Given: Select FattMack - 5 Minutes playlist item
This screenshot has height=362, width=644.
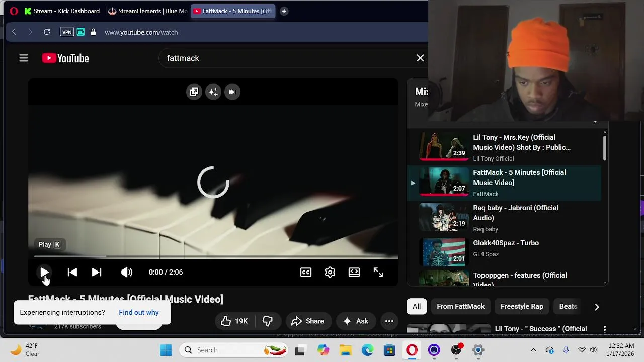Looking at the screenshot, I should click(503, 183).
